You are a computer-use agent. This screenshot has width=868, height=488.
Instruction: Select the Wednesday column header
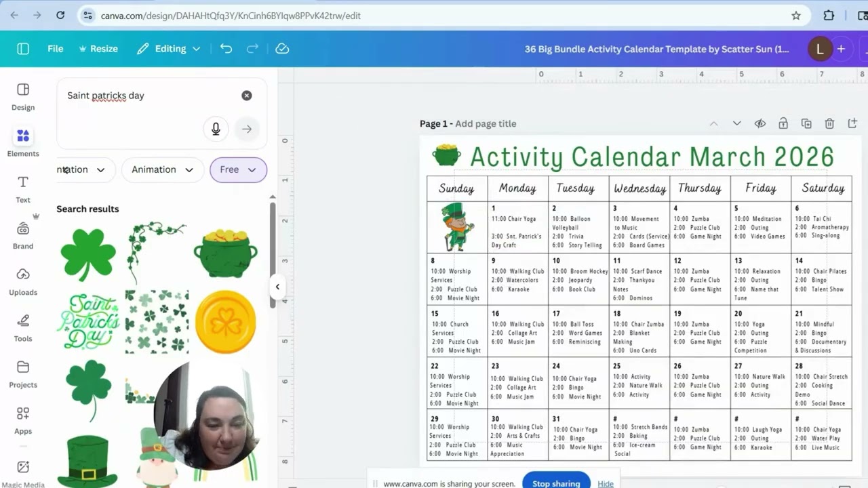click(x=639, y=188)
